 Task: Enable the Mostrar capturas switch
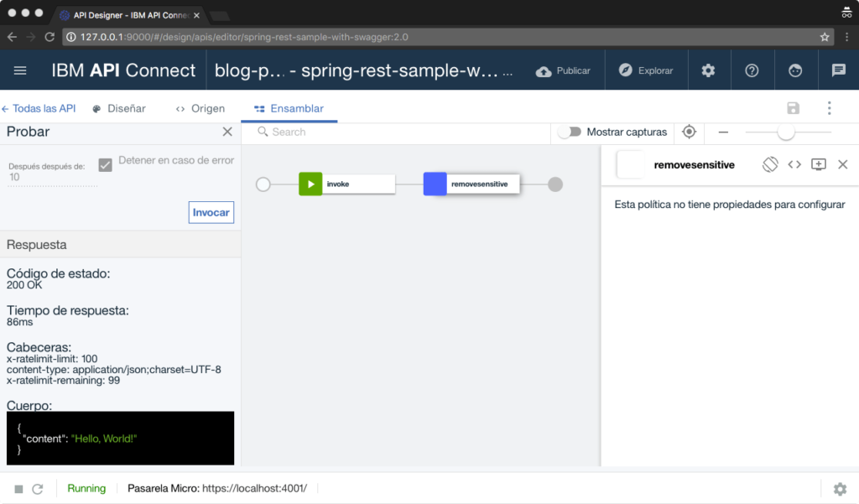click(570, 132)
